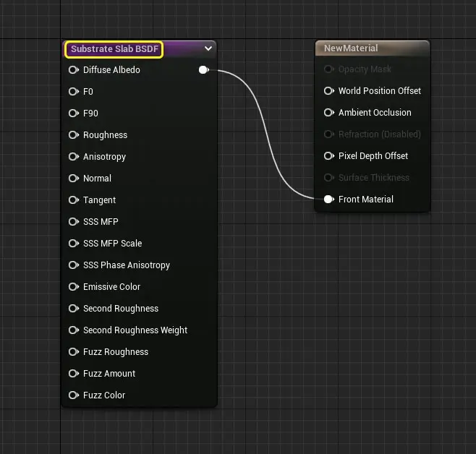Select the NewMaterial node header
Viewport: 476px width, 454px height.
pyautogui.click(x=373, y=48)
